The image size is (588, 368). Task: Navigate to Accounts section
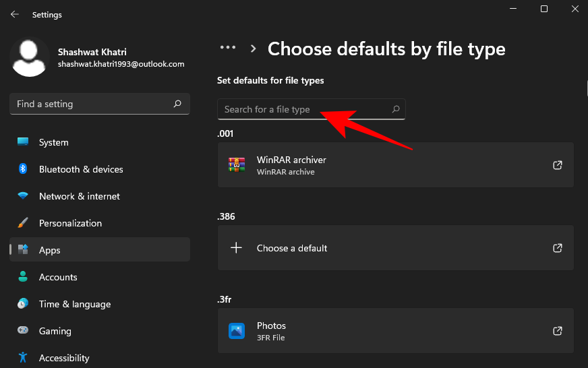tap(58, 277)
